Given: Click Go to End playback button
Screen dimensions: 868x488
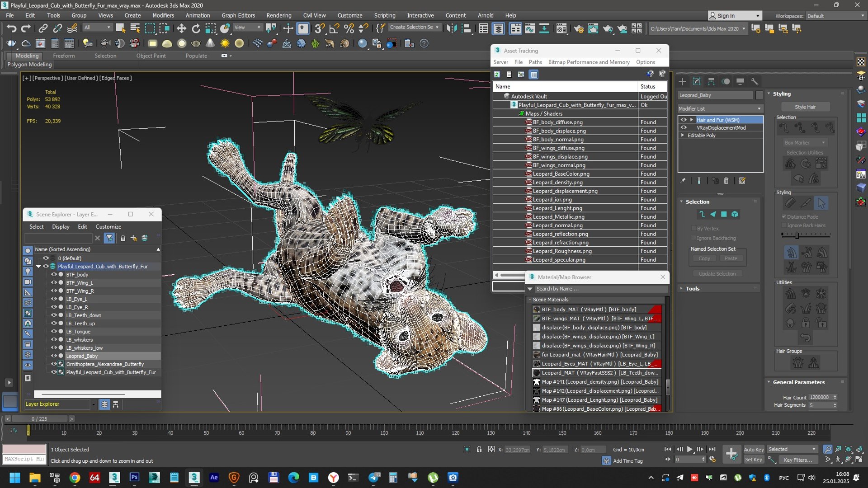Looking at the screenshot, I should [x=712, y=449].
